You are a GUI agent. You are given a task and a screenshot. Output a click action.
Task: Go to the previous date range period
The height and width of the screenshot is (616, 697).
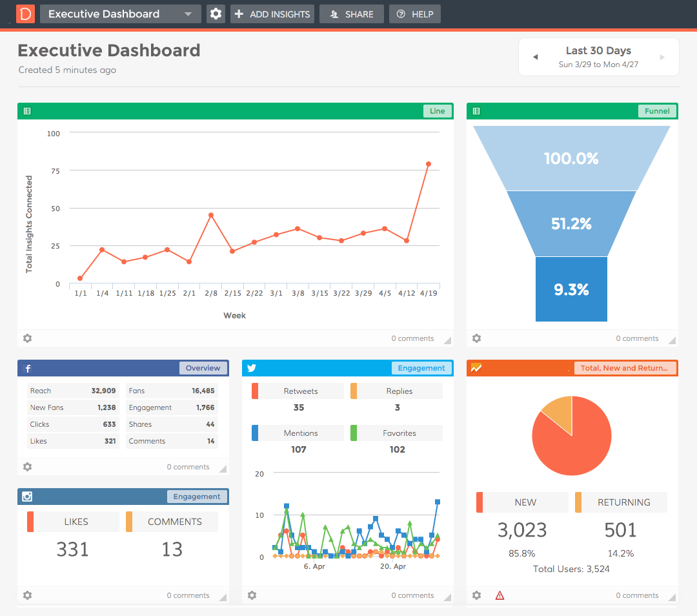pyautogui.click(x=536, y=56)
